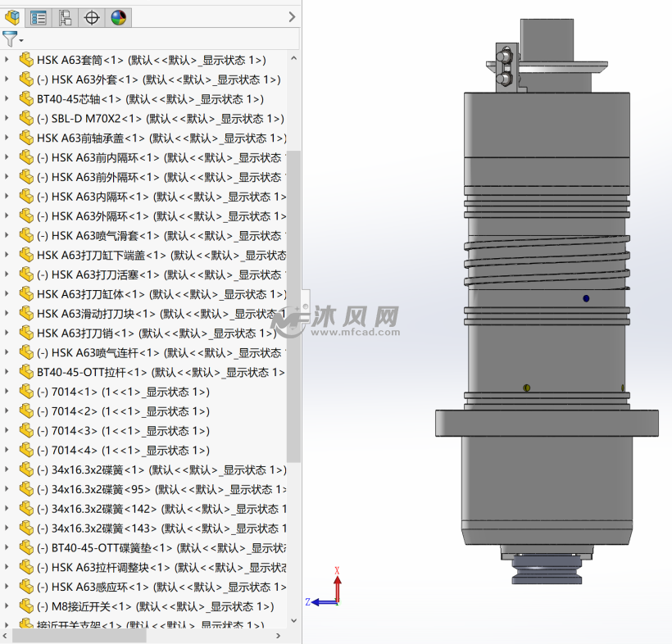Open the DimXpertManager crosshair tab
The width and height of the screenshot is (672, 644).
tap(92, 17)
